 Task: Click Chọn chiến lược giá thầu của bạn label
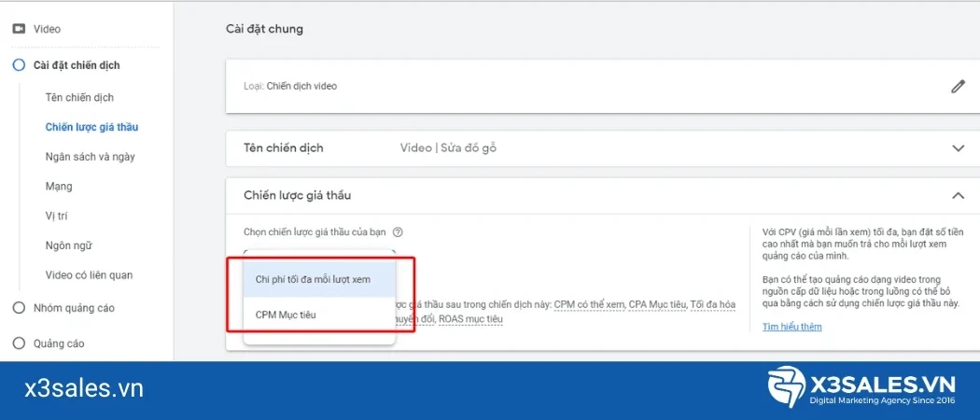coord(315,231)
